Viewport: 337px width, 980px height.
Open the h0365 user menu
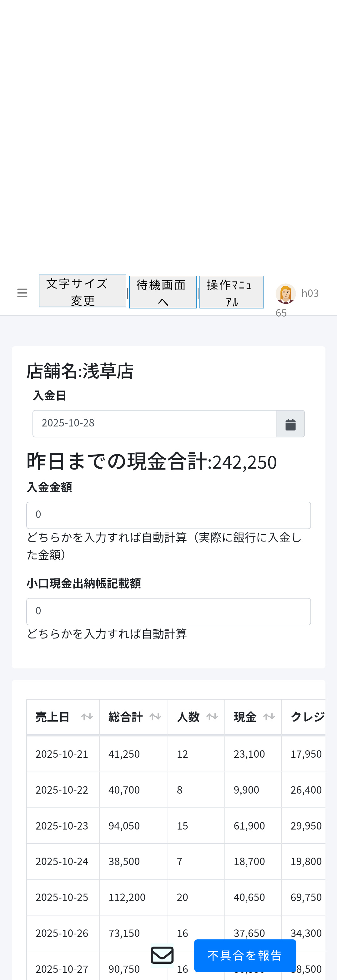(309, 293)
